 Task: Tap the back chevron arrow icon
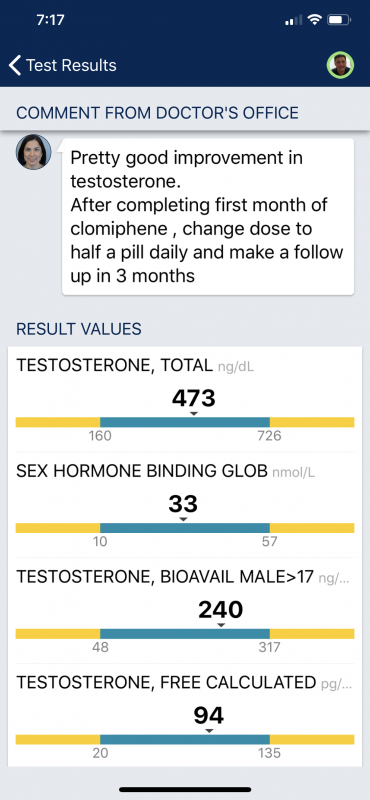[15, 65]
